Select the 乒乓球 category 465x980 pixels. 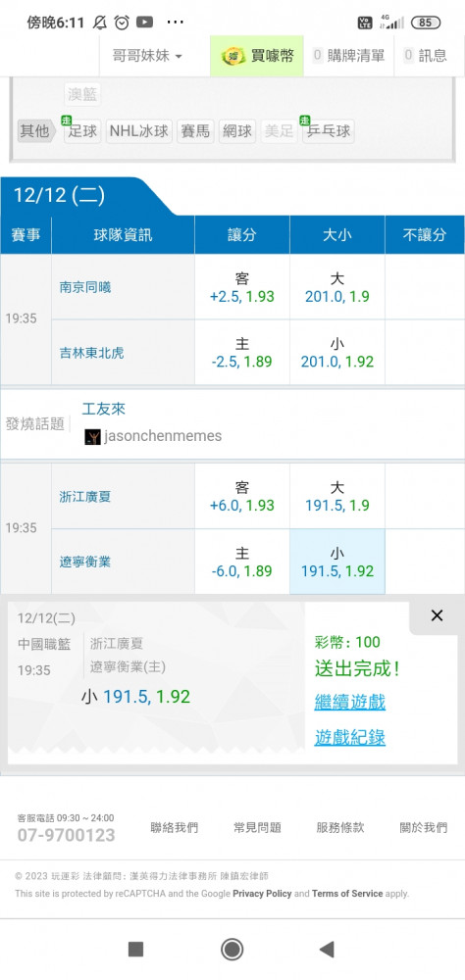328,131
